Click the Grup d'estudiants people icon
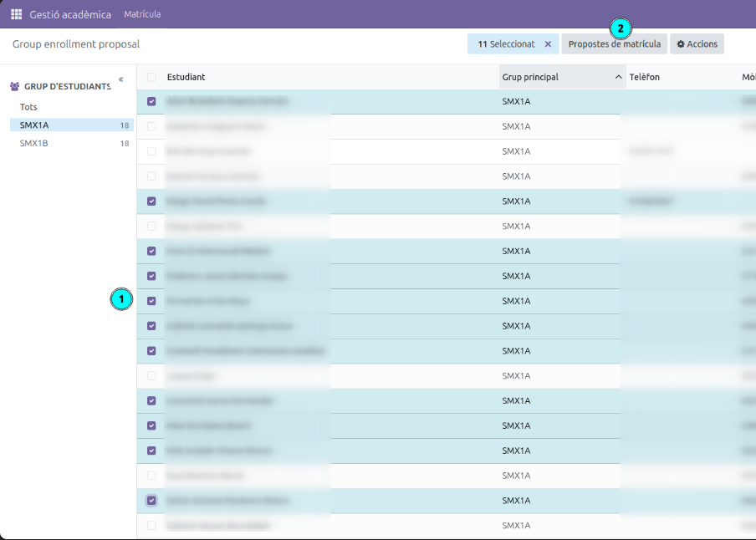The height and width of the screenshot is (540, 756). (15, 86)
